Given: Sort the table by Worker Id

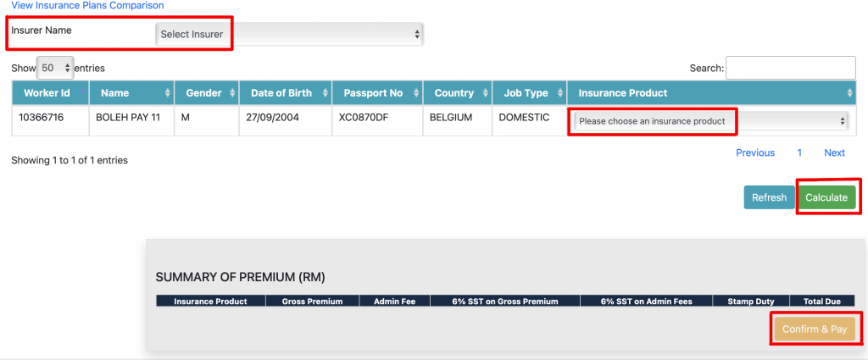Looking at the screenshot, I should [50, 92].
